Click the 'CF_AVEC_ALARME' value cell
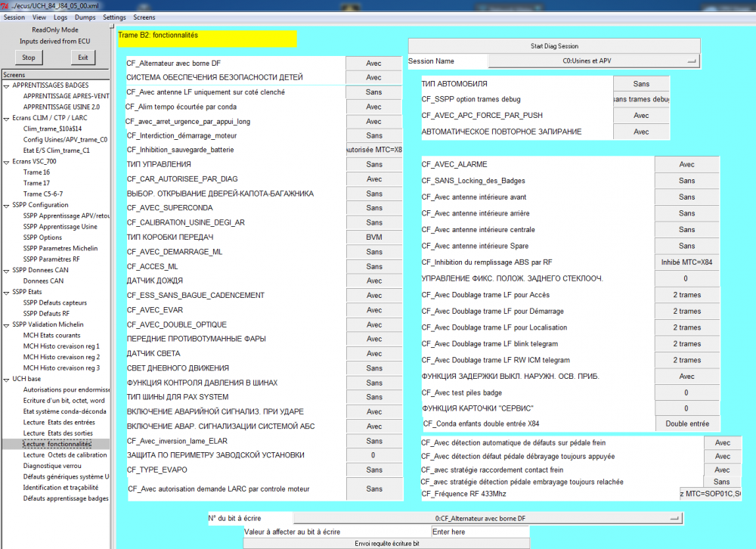 pos(686,165)
